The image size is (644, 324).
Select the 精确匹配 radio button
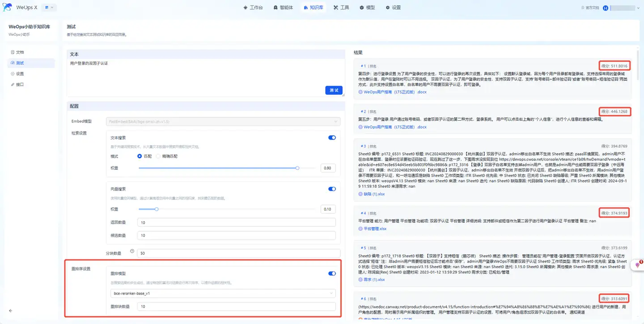(158, 156)
